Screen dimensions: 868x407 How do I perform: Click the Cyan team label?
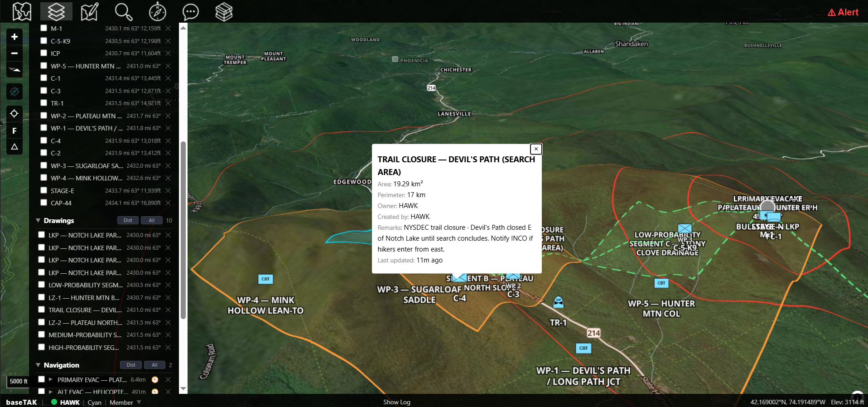[x=94, y=402]
